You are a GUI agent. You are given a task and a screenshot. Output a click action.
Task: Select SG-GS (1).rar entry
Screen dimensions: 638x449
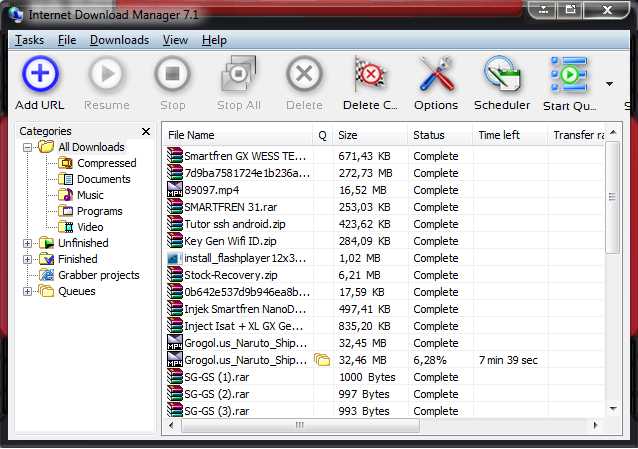[x=216, y=377]
